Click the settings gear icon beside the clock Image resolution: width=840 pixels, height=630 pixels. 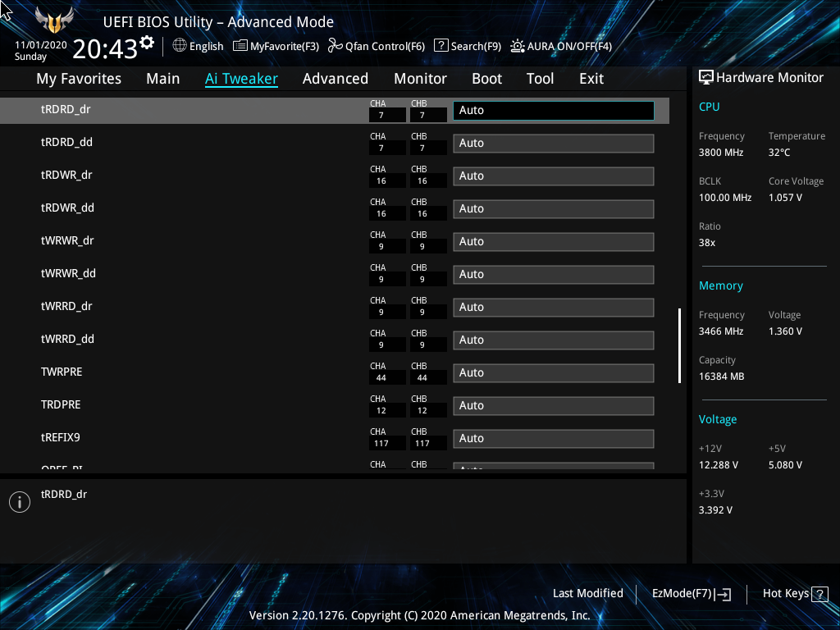point(147,43)
